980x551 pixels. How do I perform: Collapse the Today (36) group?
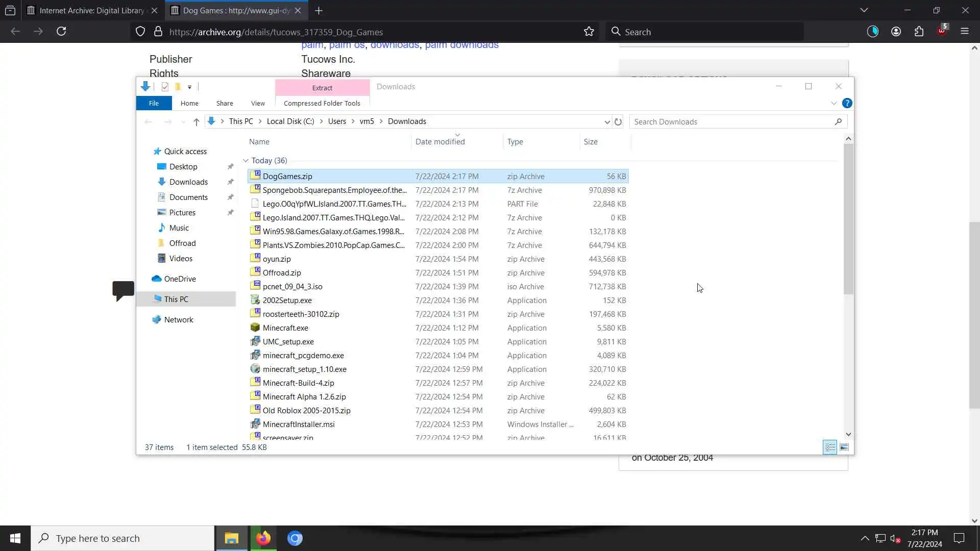246,161
